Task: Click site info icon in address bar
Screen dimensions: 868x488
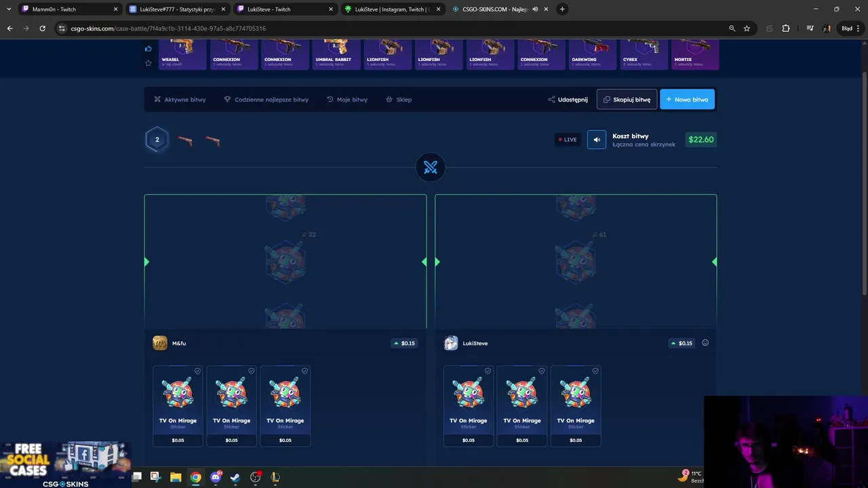Action: (x=62, y=28)
